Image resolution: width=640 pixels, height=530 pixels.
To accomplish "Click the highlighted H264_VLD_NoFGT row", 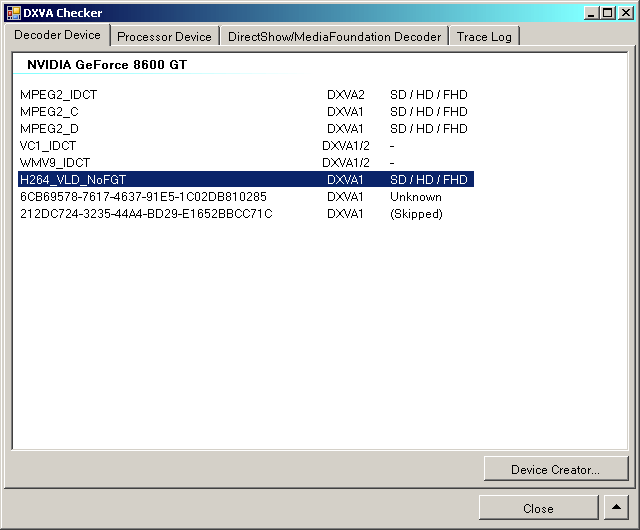I will (246, 180).
